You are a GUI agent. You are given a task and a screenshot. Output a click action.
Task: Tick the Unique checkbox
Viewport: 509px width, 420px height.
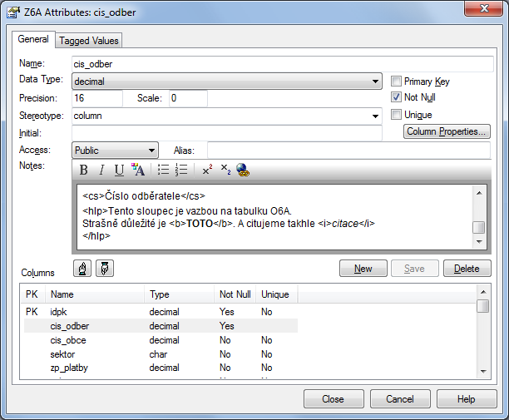[x=397, y=115]
